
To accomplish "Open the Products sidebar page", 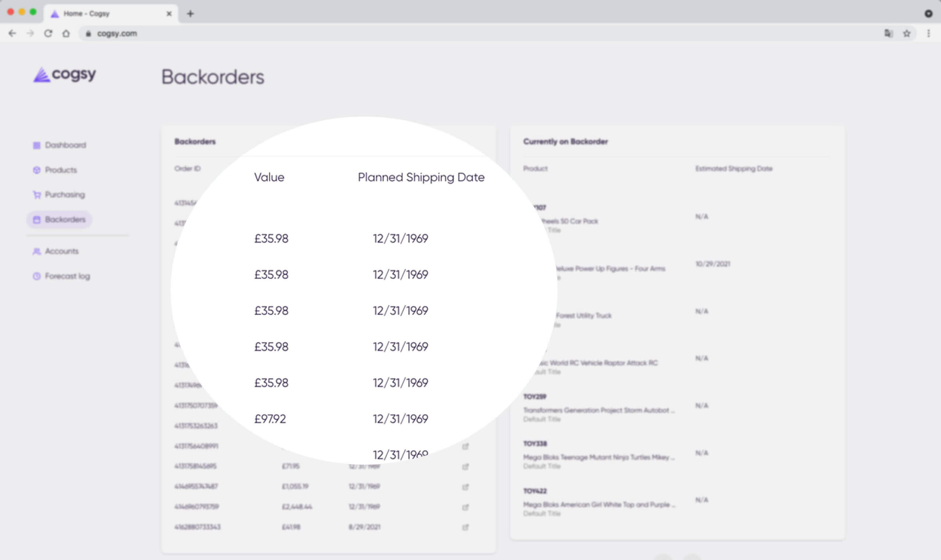I will coord(55,170).
